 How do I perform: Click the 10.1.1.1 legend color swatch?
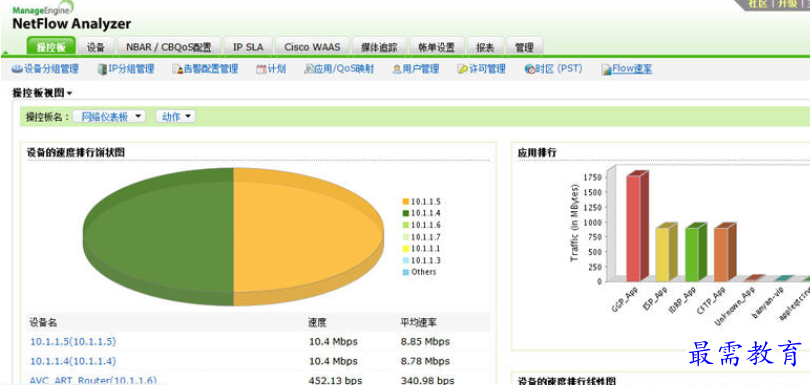click(x=406, y=249)
